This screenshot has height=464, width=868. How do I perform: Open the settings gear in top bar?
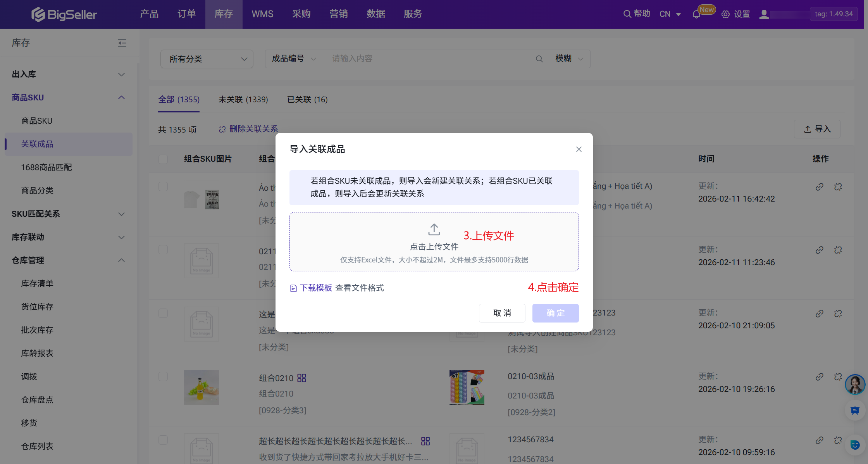click(x=725, y=14)
